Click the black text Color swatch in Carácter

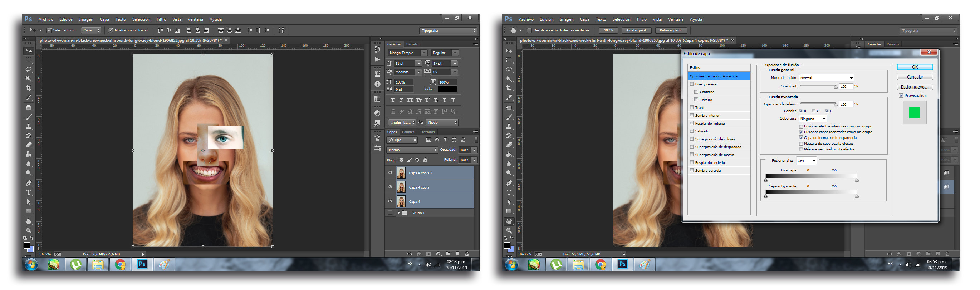(447, 89)
